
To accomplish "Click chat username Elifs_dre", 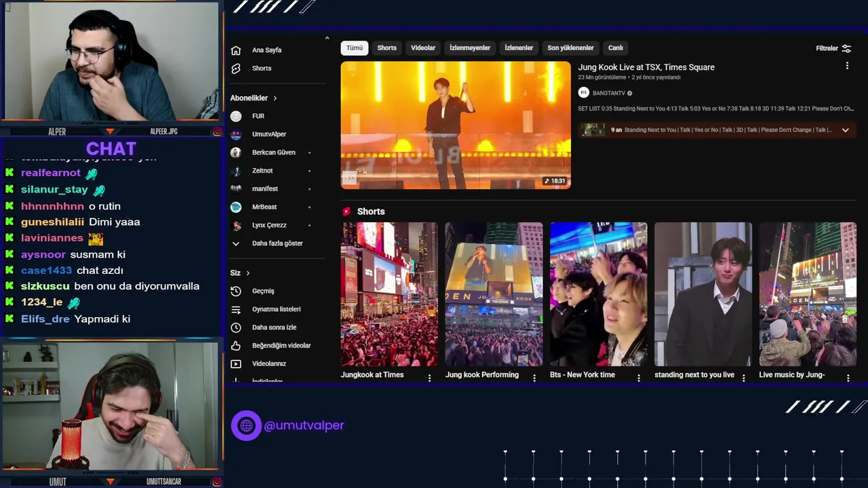I will click(45, 319).
